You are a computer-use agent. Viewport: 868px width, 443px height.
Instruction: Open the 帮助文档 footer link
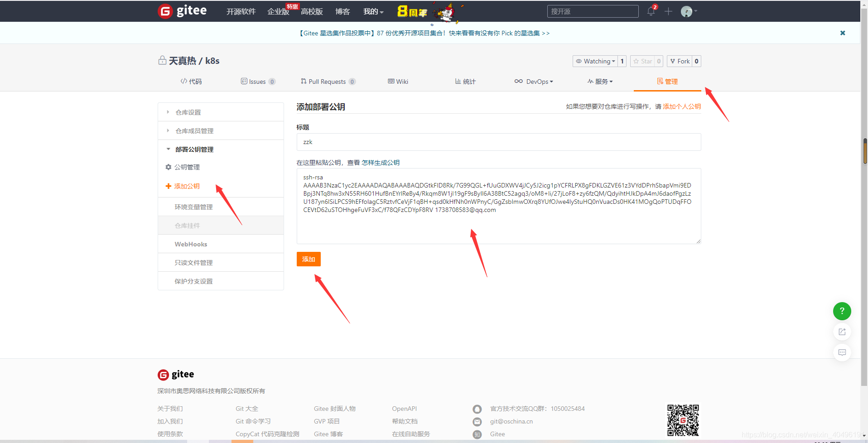pos(405,421)
